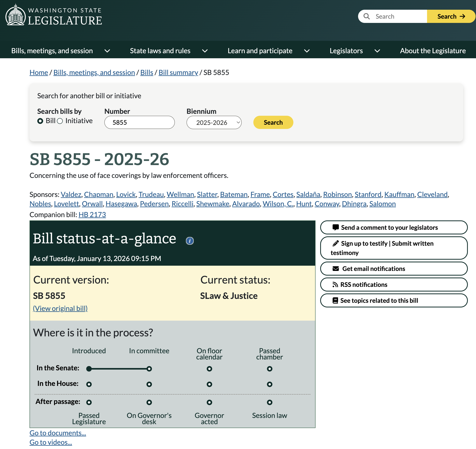Click the magnifying glass search icon

pos(366,16)
